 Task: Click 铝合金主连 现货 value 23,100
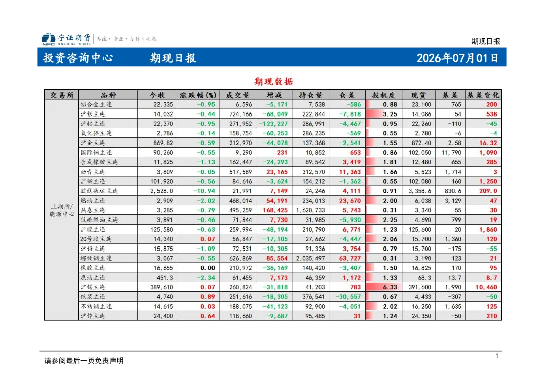pyautogui.click(x=421, y=105)
